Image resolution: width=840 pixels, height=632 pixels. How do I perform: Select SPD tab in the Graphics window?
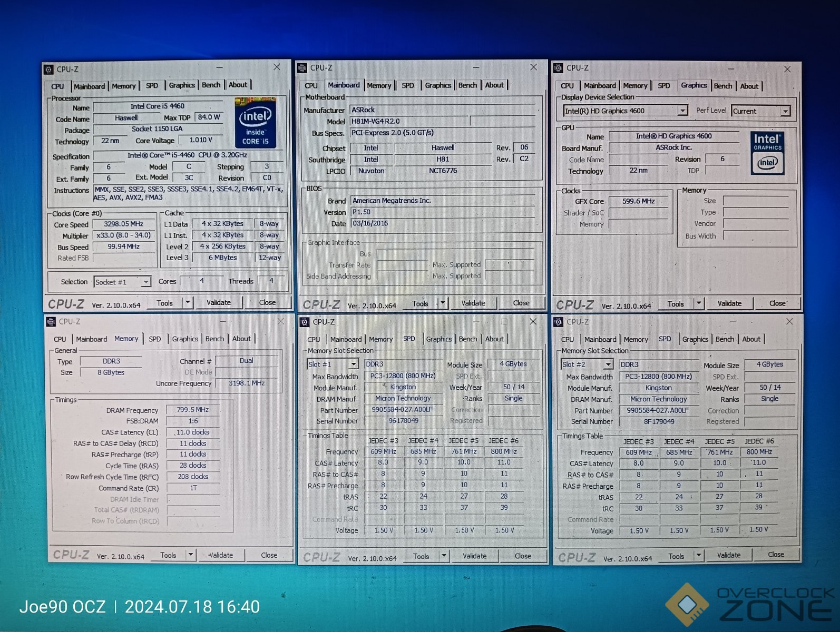click(664, 85)
